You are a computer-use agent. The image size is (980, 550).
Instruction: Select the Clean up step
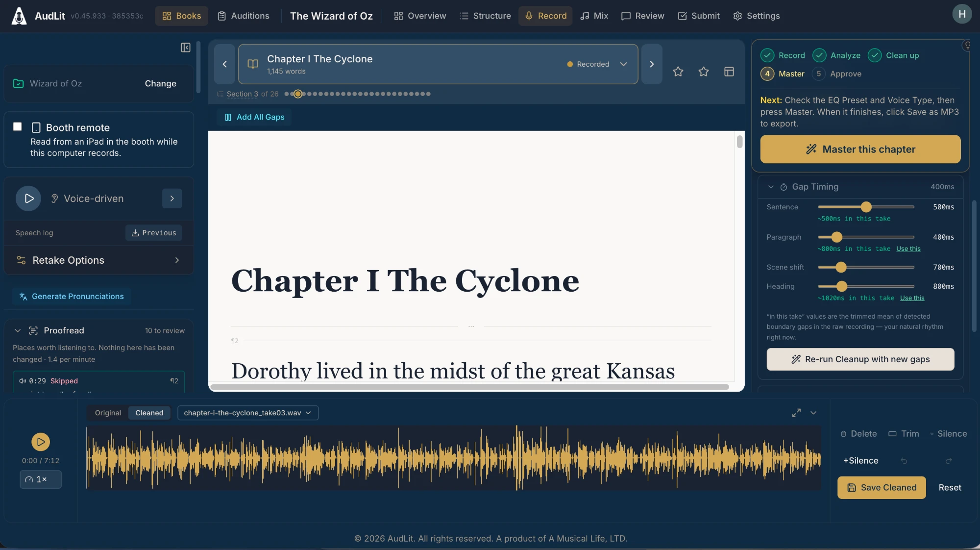[x=893, y=55]
